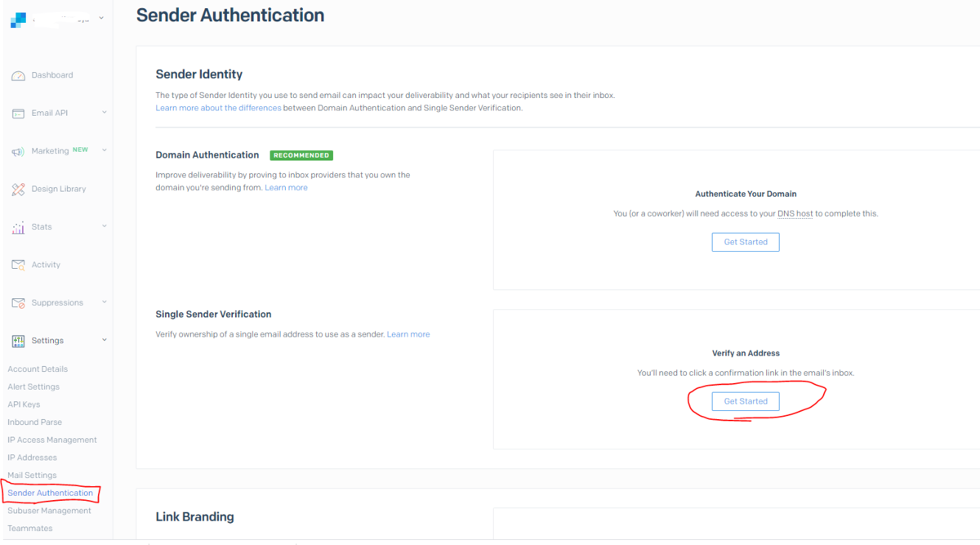This screenshot has height=545, width=980.
Task: Open Subuser Management page
Action: (x=49, y=511)
